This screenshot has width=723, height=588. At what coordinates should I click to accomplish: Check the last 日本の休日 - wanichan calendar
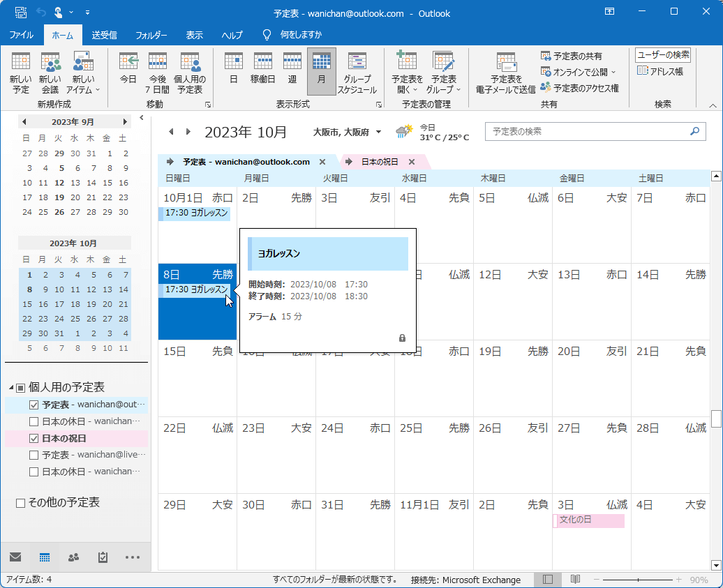(x=33, y=472)
